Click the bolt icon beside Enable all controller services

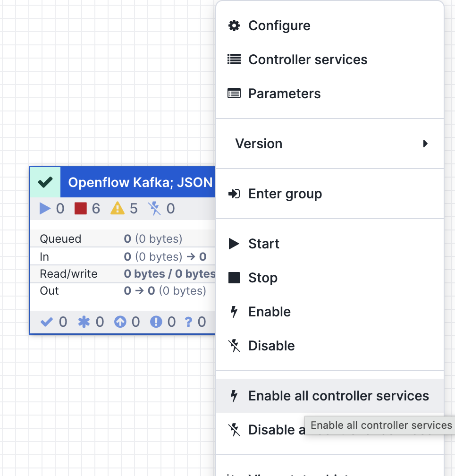[234, 396]
